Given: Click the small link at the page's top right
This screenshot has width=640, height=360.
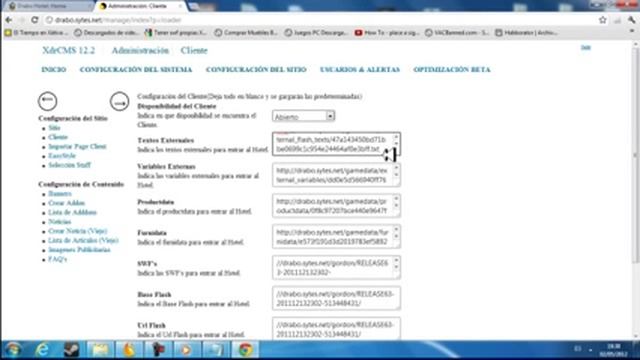Looking at the screenshot, I should [586, 48].
